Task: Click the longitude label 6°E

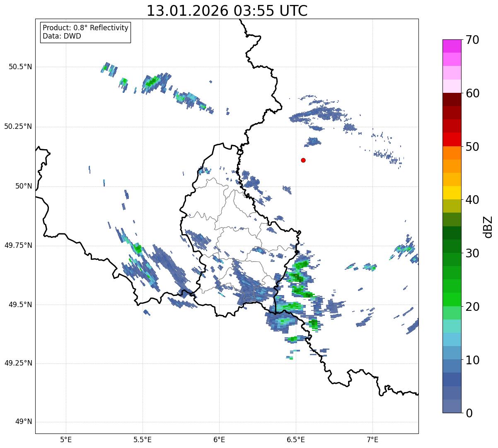Action: (x=219, y=440)
